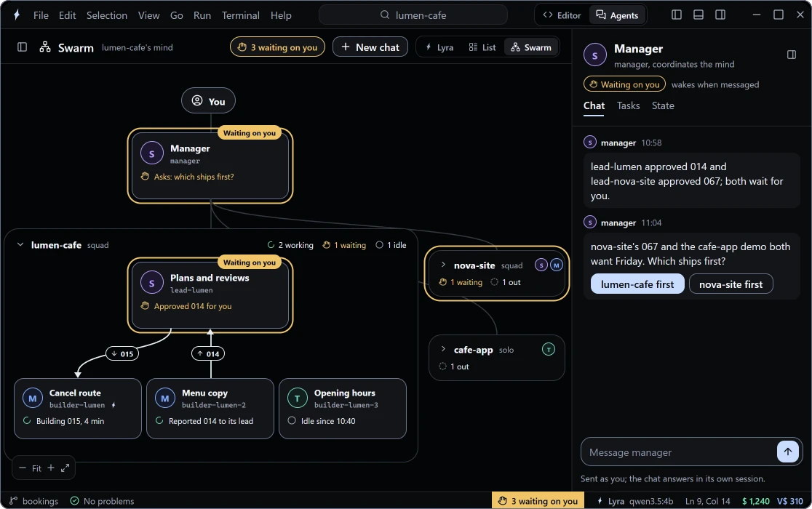Toggle primary sidebar layout icon in title bar
This screenshot has height=509, width=812.
point(677,15)
